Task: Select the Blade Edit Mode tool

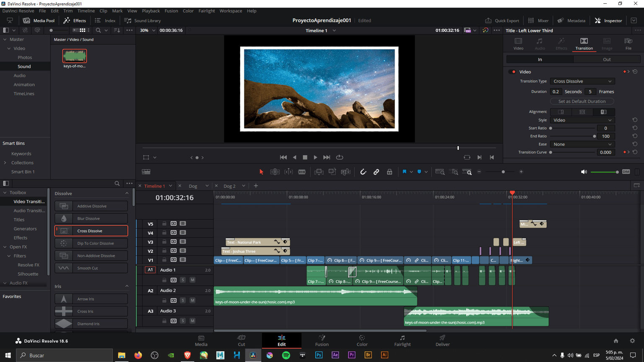Action: pyautogui.click(x=302, y=172)
